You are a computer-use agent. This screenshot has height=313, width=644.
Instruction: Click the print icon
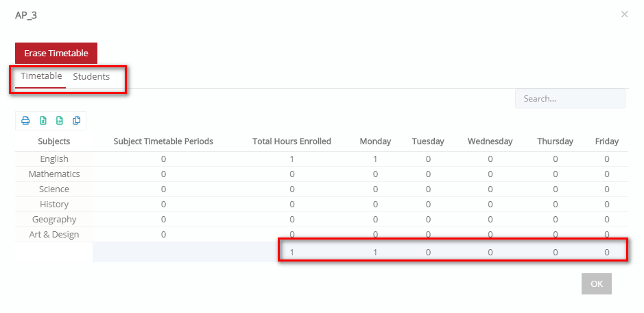point(25,121)
